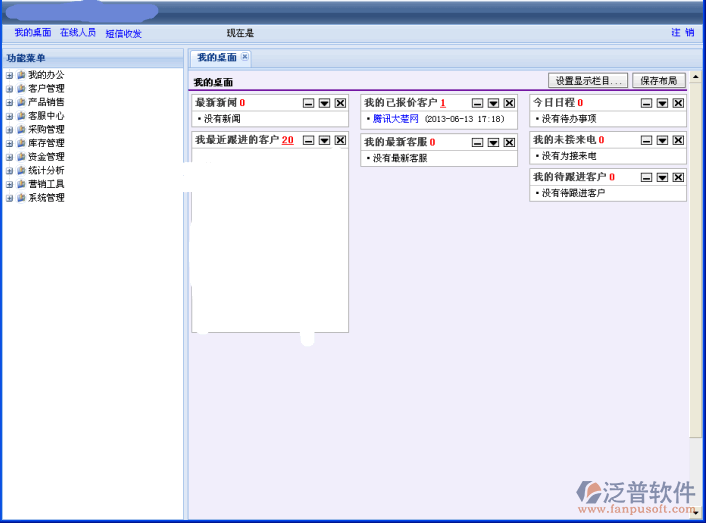This screenshot has height=525, width=706.
Task: Close the 我的最新客服 panel
Action: point(509,143)
